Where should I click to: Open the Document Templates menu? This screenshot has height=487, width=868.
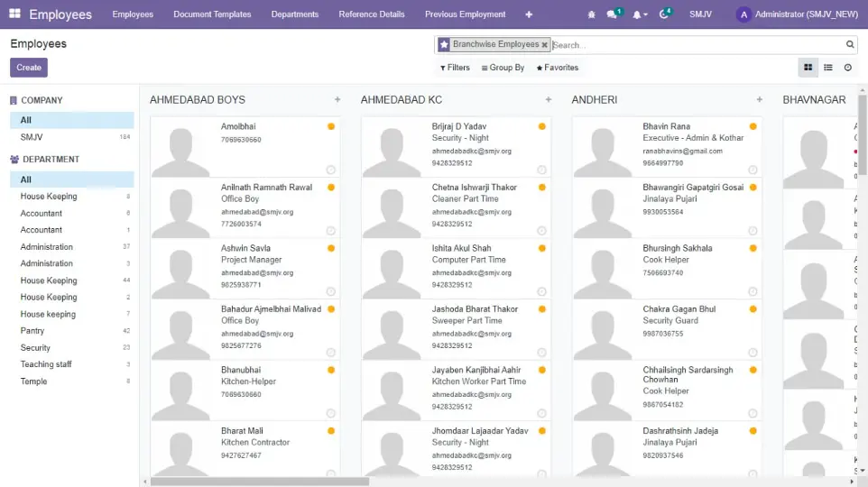point(212,14)
